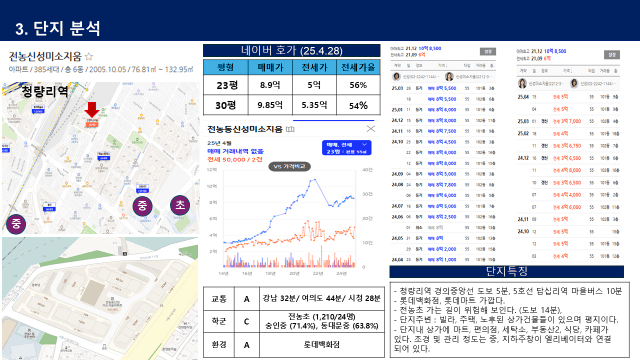Click the 단지특징 section header
This screenshot has height=360, width=640.
click(507, 271)
